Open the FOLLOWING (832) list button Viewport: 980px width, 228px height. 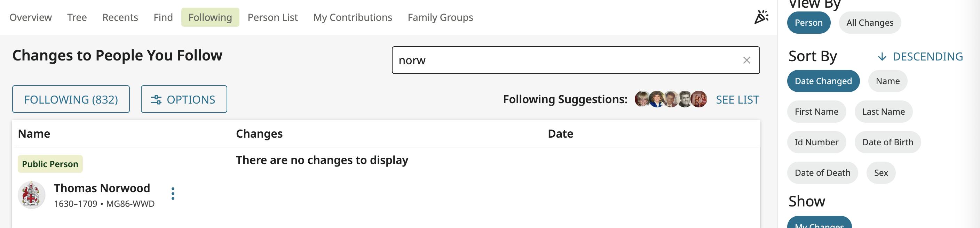(x=71, y=99)
